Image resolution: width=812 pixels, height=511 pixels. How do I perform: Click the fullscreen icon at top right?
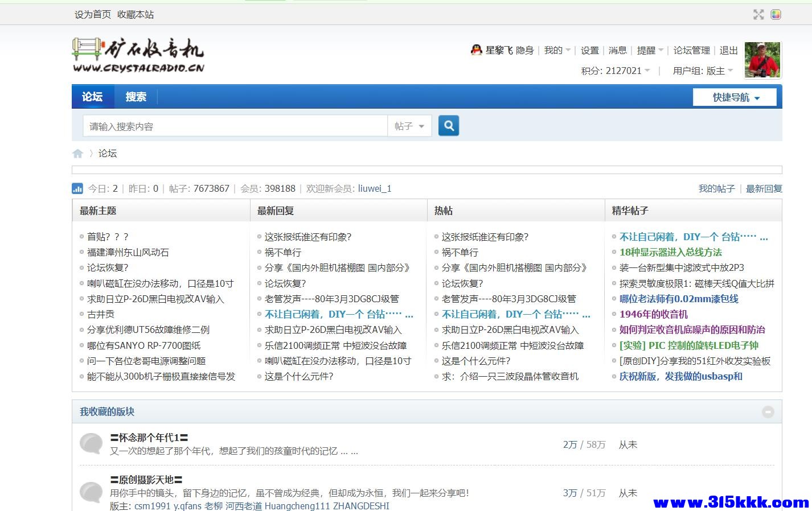[x=758, y=15]
